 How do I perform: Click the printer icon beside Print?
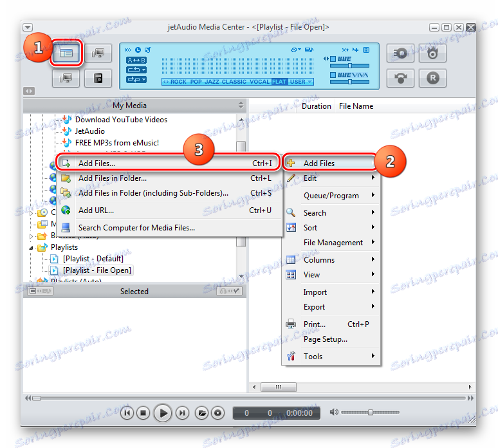pyautogui.click(x=291, y=324)
